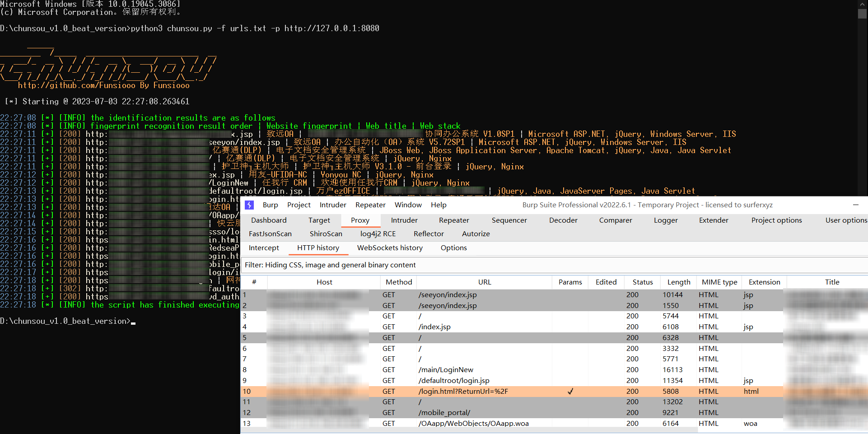Sort by the Params column header
Viewport: 868px width, 434px height.
click(570, 282)
